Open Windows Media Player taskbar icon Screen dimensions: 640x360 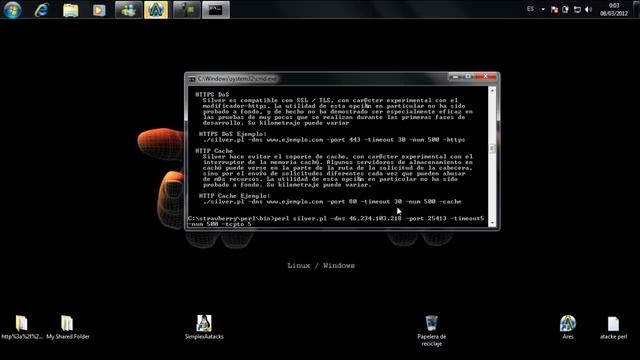[x=98, y=10]
